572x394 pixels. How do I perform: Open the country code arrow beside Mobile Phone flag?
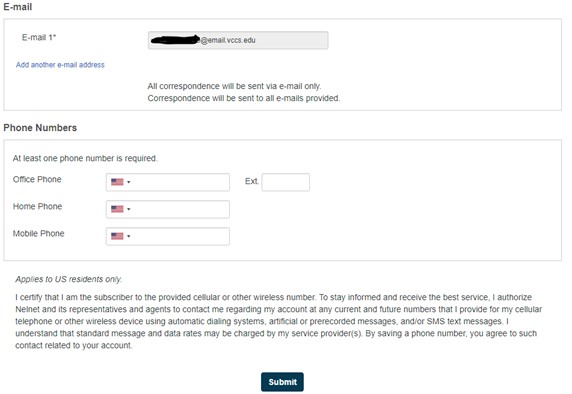128,236
